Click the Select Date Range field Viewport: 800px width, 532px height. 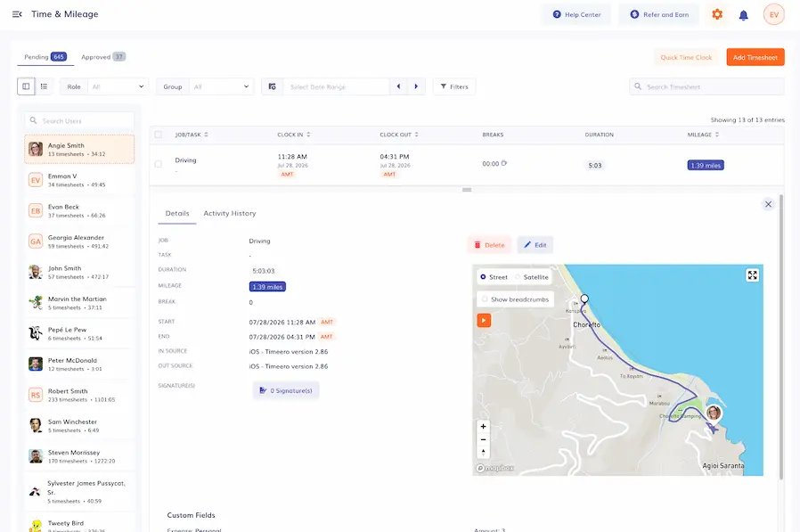point(336,86)
